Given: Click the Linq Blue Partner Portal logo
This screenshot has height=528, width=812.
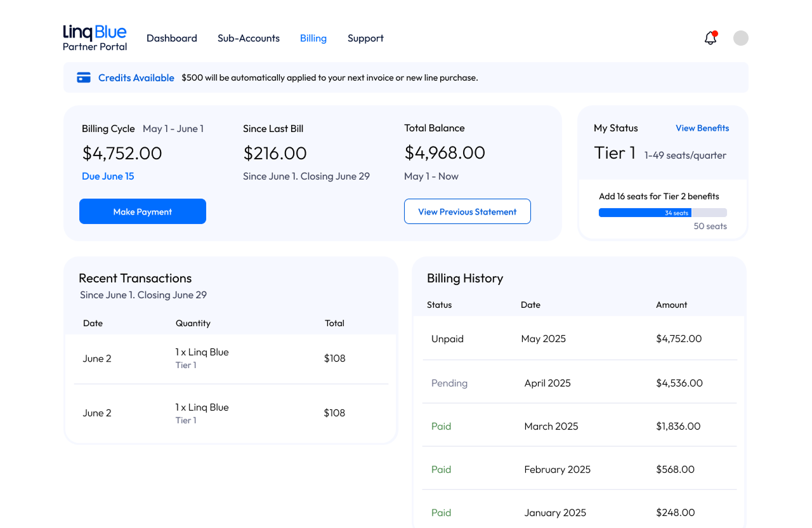Looking at the screenshot, I should [95, 38].
